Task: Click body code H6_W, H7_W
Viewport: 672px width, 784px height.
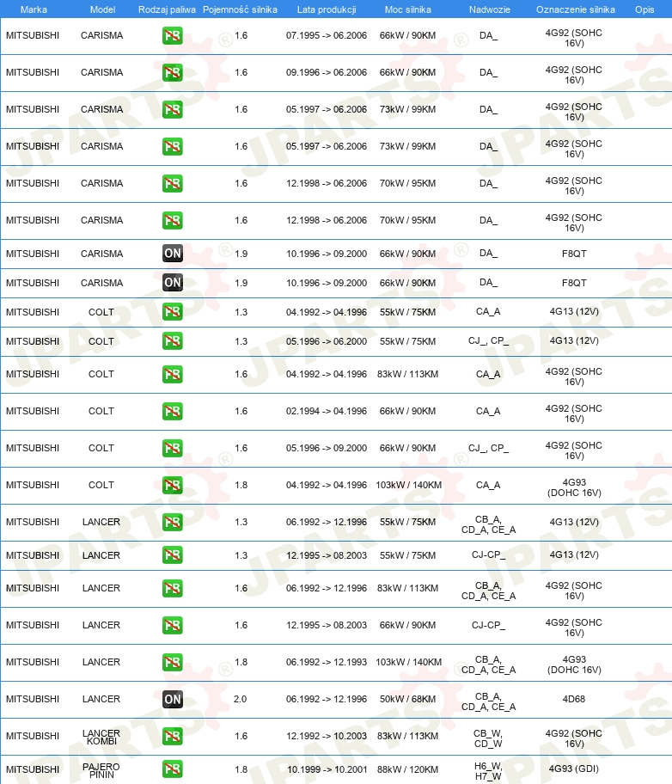Action: click(x=488, y=771)
